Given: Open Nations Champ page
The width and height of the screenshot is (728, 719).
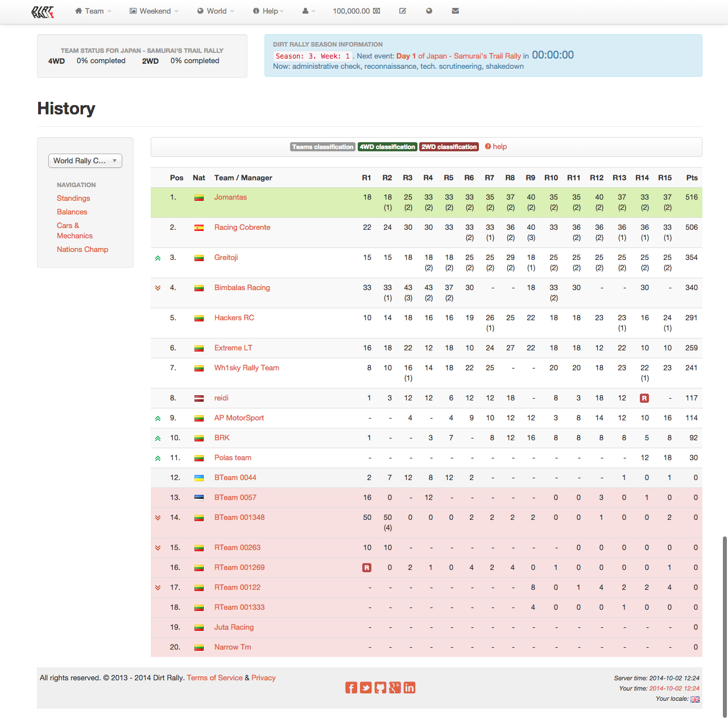Looking at the screenshot, I should tap(82, 249).
